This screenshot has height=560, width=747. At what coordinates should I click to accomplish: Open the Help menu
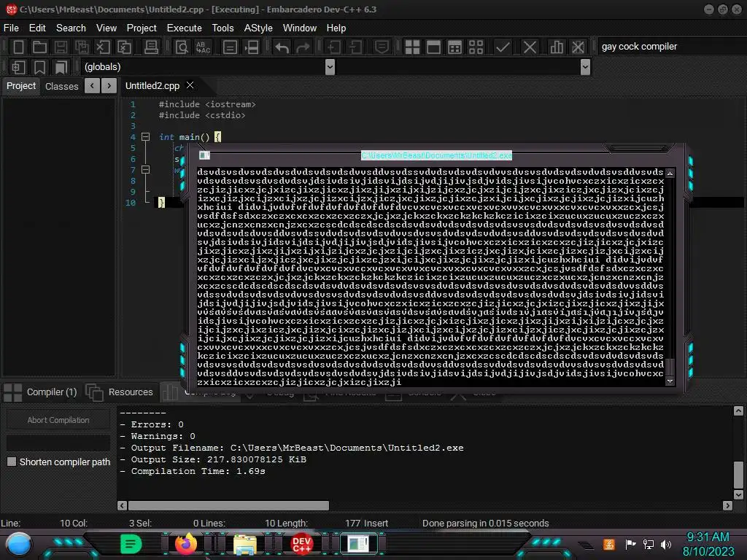click(336, 28)
